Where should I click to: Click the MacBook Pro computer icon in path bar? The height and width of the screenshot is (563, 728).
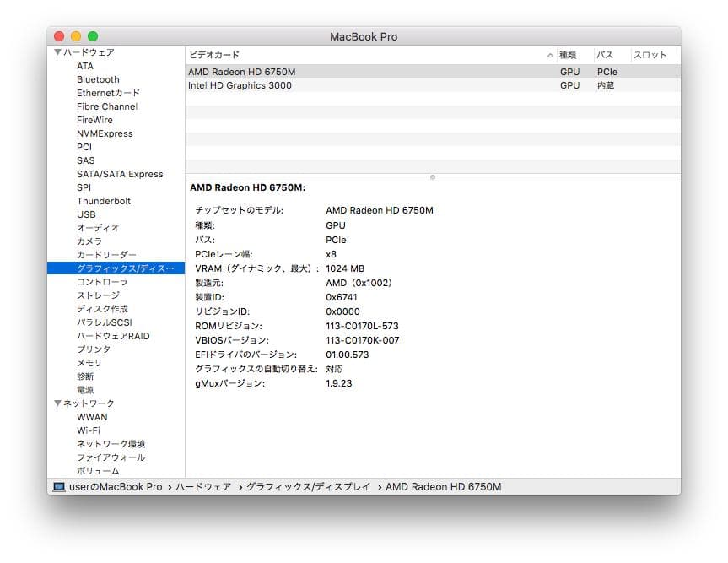[x=59, y=487]
